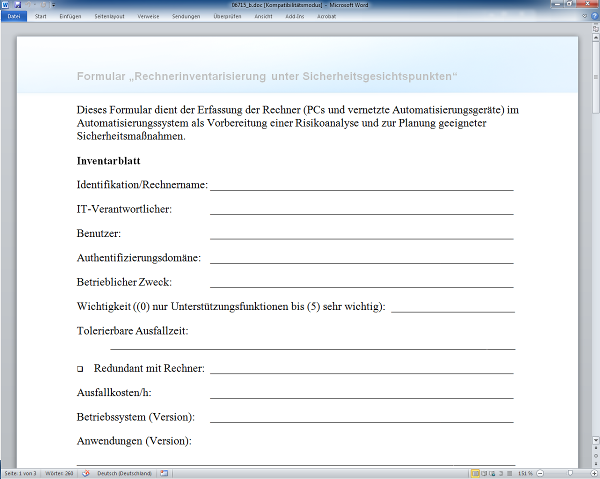Switch to Full Screen Reading view

[485, 473]
